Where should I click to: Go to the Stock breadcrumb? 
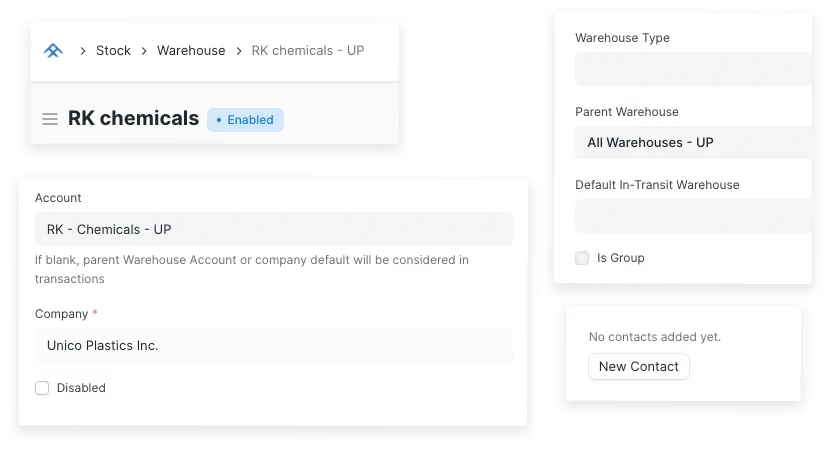pyautogui.click(x=113, y=50)
